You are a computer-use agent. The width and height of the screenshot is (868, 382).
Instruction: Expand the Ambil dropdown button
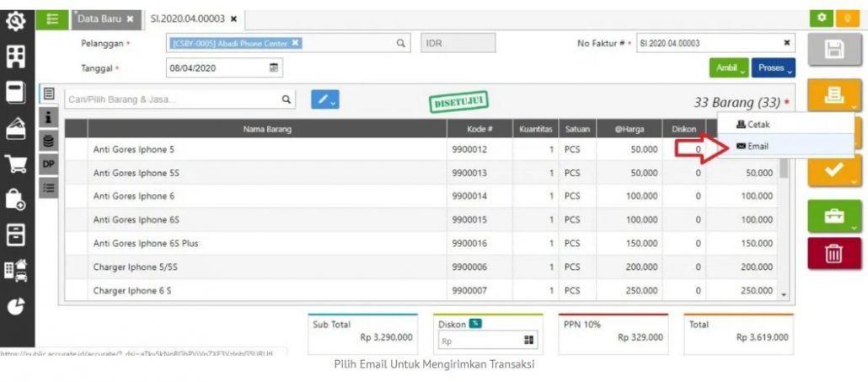[729, 68]
